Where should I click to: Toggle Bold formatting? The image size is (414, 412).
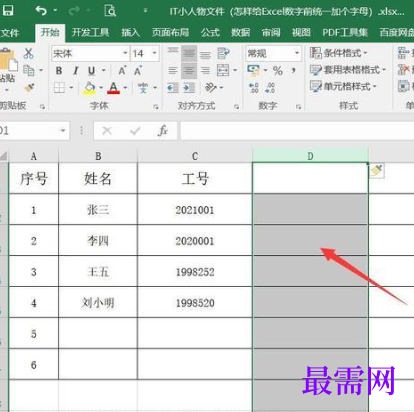point(59,71)
